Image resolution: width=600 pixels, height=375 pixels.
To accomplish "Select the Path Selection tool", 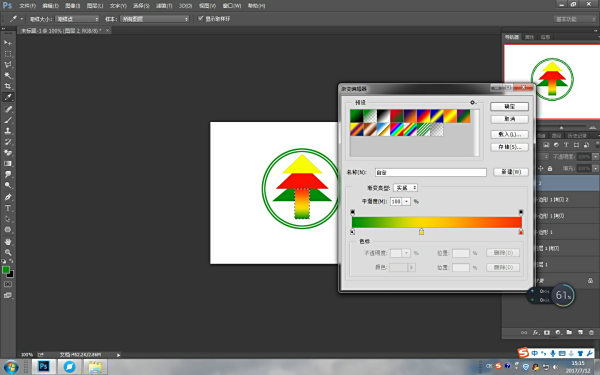I will pyautogui.click(x=8, y=219).
